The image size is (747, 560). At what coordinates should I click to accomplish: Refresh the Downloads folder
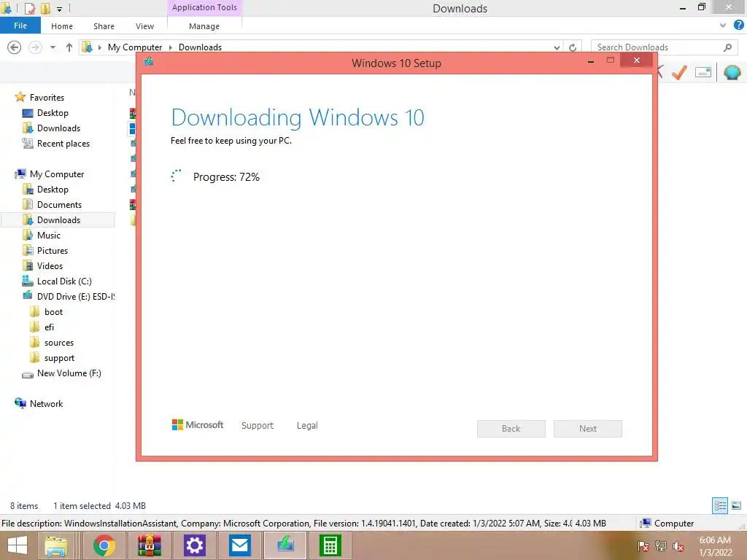573,47
